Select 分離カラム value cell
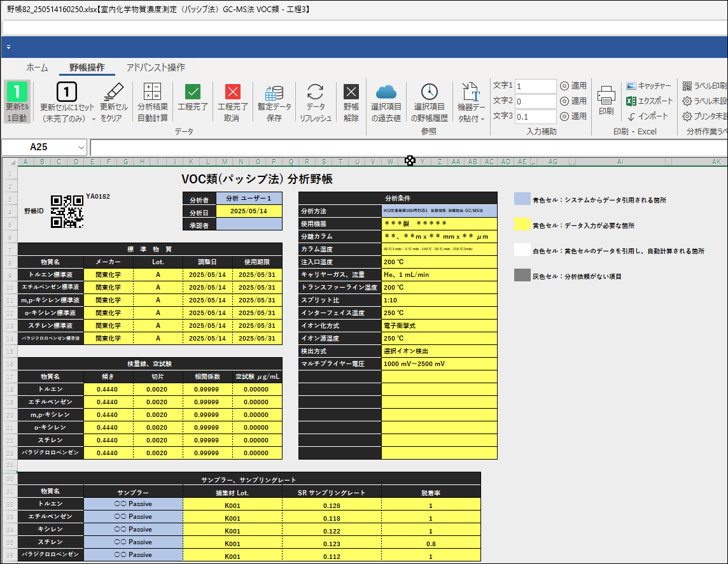 (x=439, y=236)
